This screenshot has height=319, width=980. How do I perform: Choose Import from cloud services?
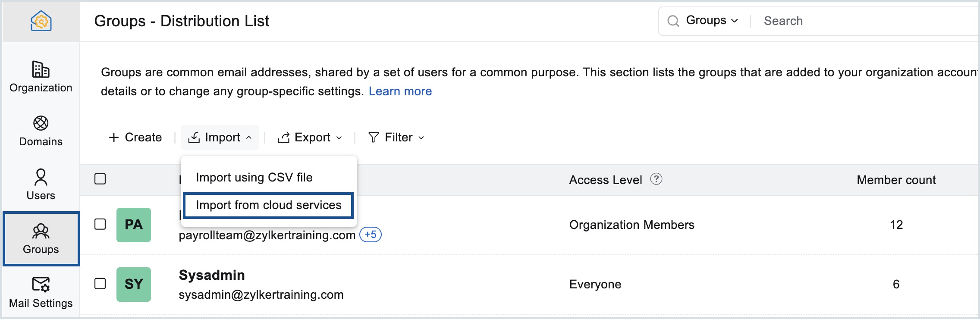tap(268, 205)
